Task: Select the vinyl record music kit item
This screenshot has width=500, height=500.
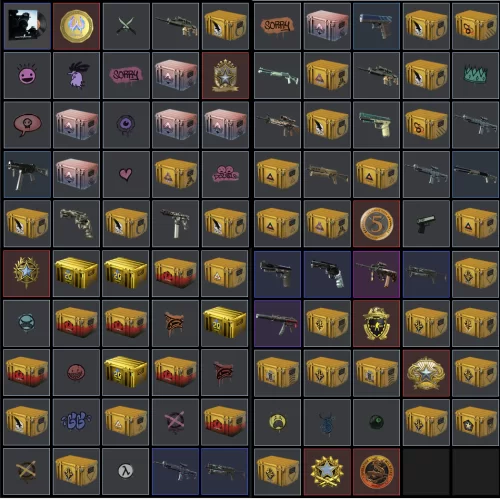Action: [x=27, y=26]
